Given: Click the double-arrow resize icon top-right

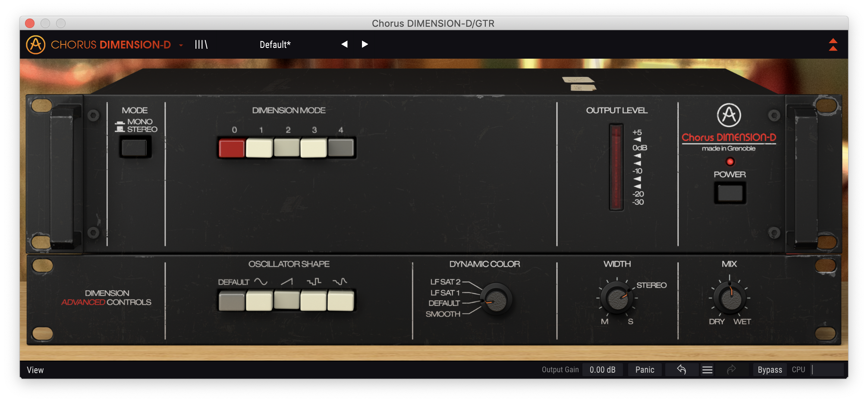Looking at the screenshot, I should (833, 44).
